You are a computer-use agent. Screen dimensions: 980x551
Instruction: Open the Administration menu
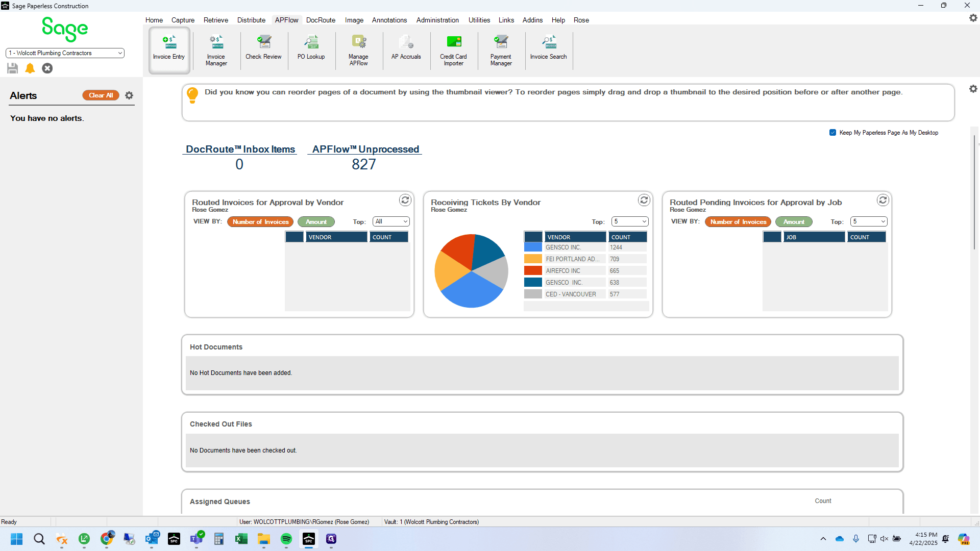[x=437, y=20]
